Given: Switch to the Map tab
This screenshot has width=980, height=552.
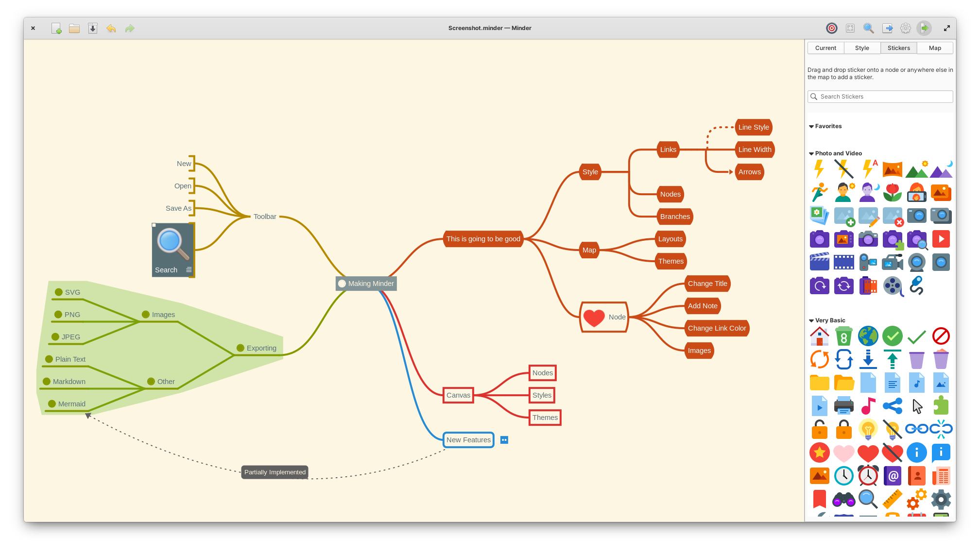Looking at the screenshot, I should (935, 48).
